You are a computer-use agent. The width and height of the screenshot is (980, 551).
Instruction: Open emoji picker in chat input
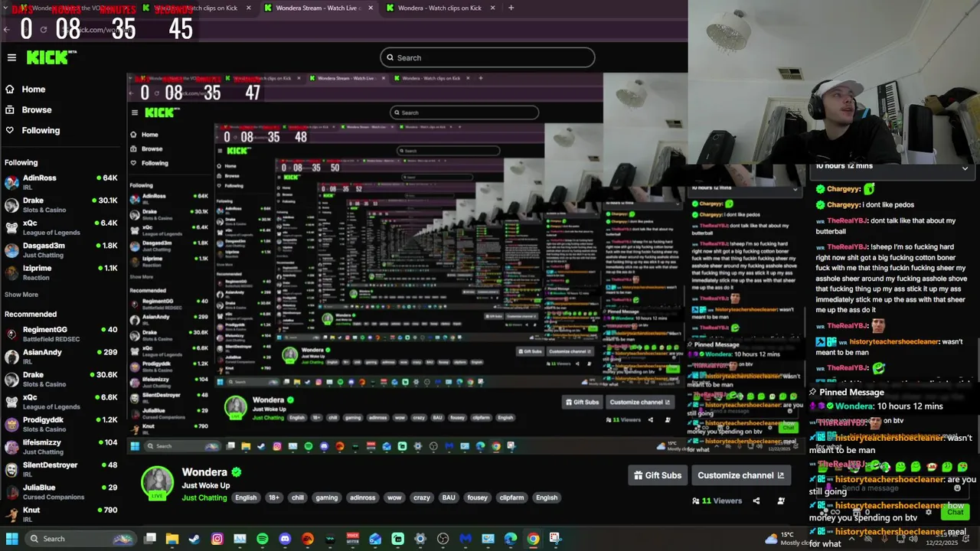[957, 488]
